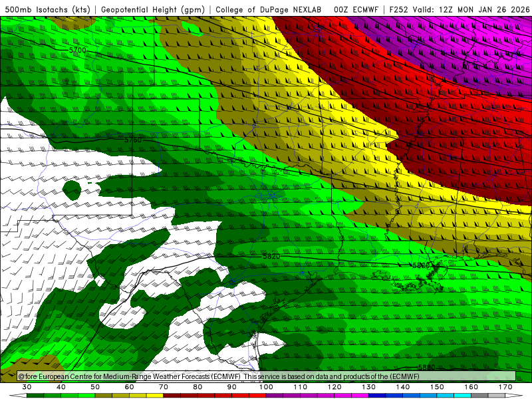This screenshot has height=399, width=532.
Task: Select the olive swatch starting at 50
Action: click(x=104, y=395)
